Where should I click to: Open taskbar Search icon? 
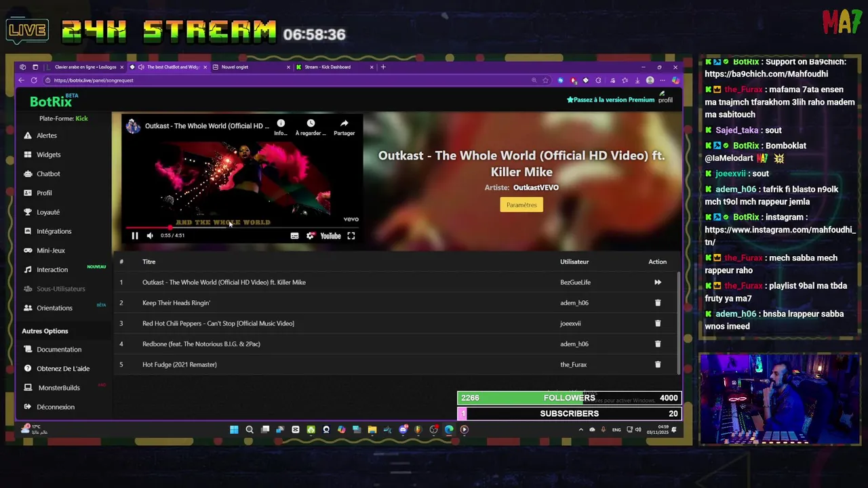(250, 430)
